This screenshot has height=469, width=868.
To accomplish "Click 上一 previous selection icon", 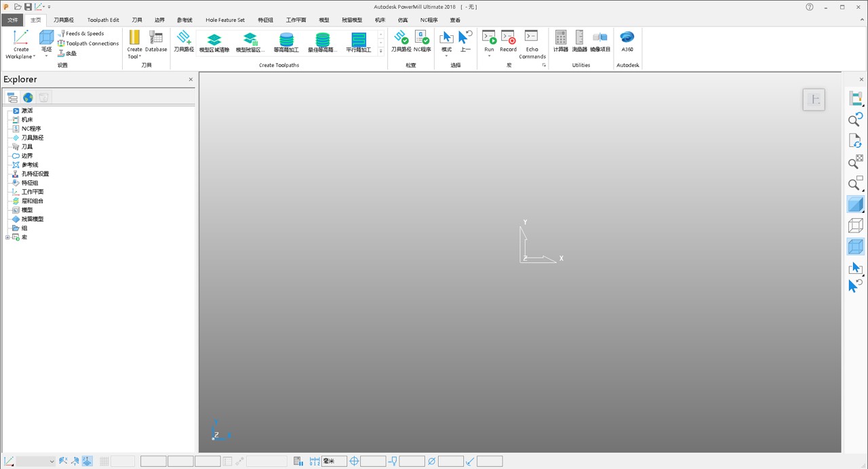I will click(x=465, y=37).
